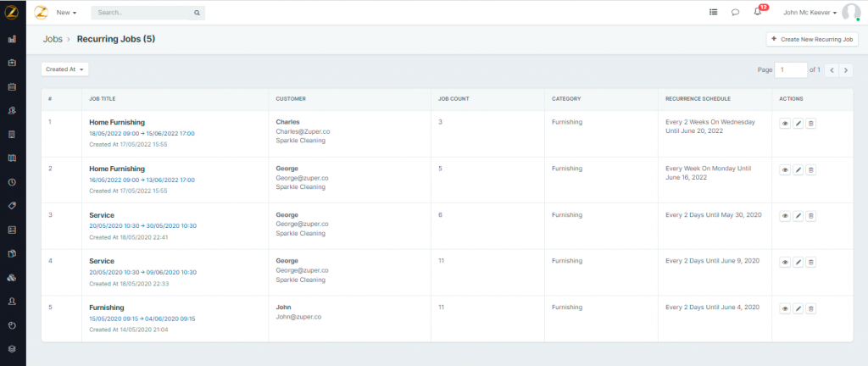
Task: Click the search magnifier icon
Action: (197, 13)
